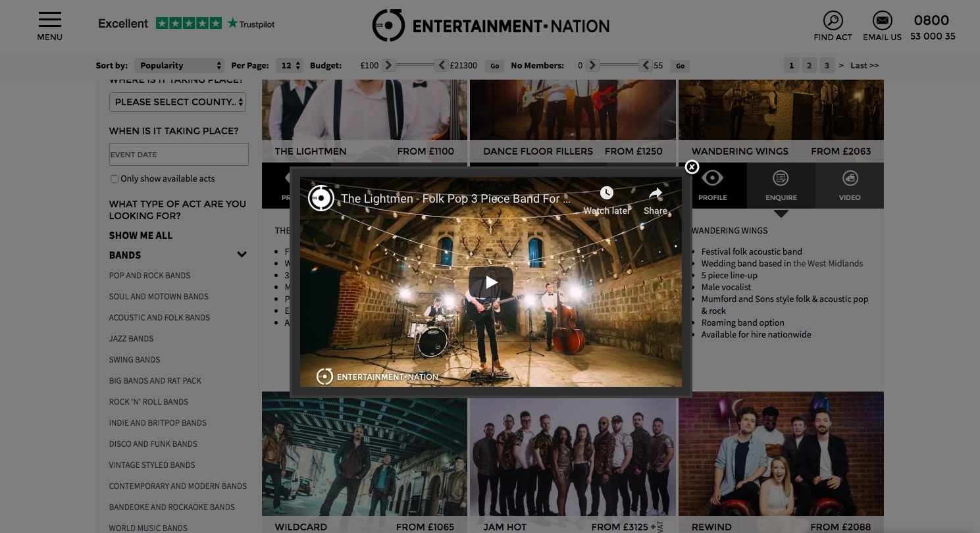
Task: Share The Lightmen video
Action: click(x=656, y=193)
